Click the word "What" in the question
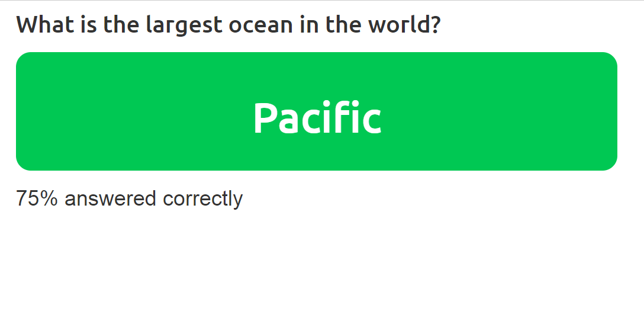644x330 pixels. click(x=39, y=25)
